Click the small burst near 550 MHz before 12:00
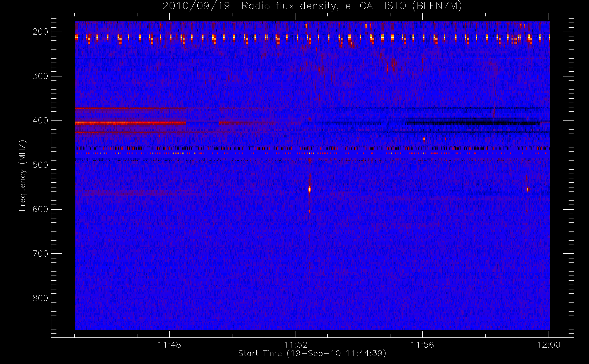 pos(527,189)
